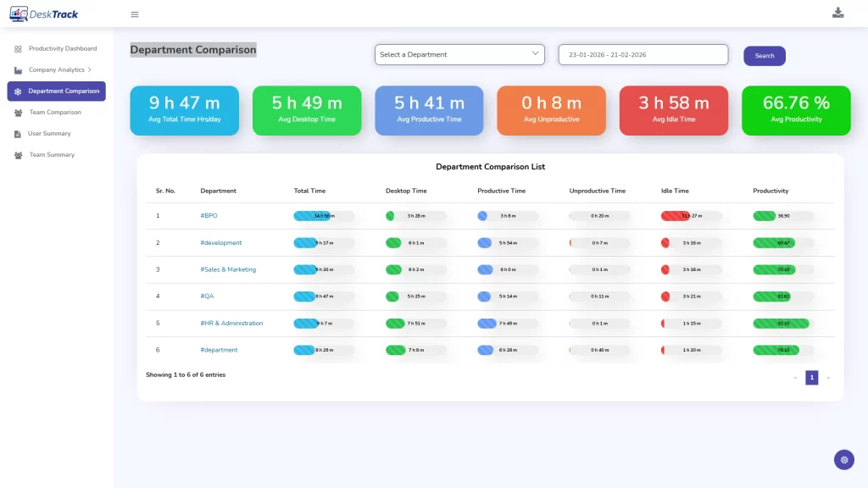Click the date range input field
This screenshot has height=488, width=868.
[x=643, y=55]
